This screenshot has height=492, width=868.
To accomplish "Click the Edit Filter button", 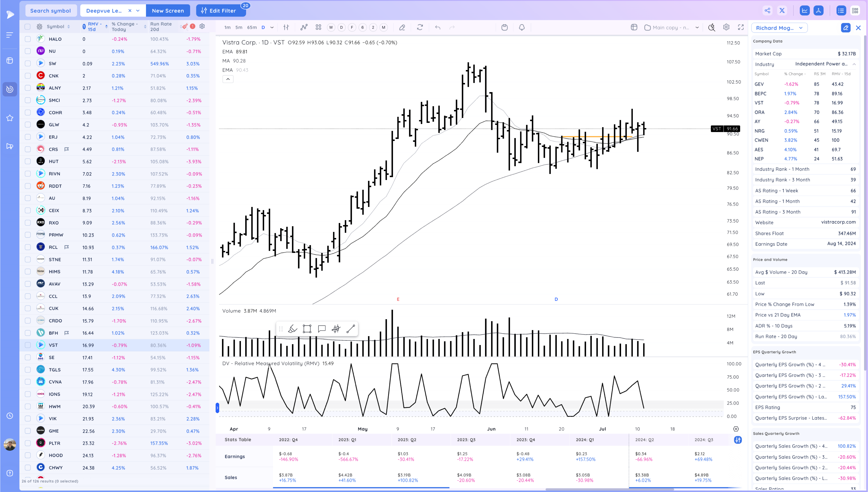I will (219, 11).
